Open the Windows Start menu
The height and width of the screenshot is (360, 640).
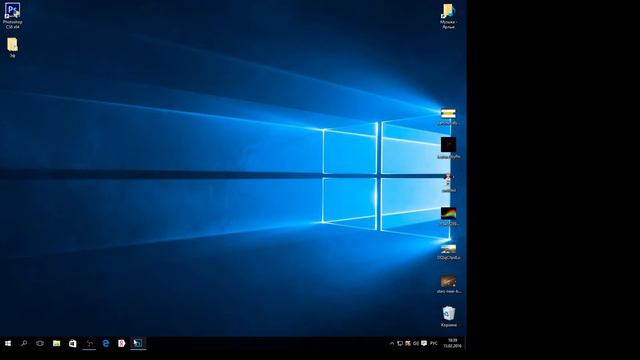(x=8, y=343)
